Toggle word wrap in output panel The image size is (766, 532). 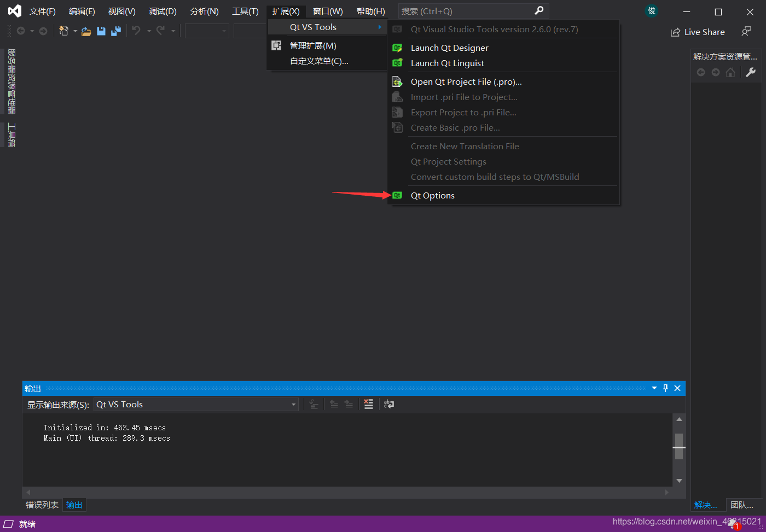point(389,404)
